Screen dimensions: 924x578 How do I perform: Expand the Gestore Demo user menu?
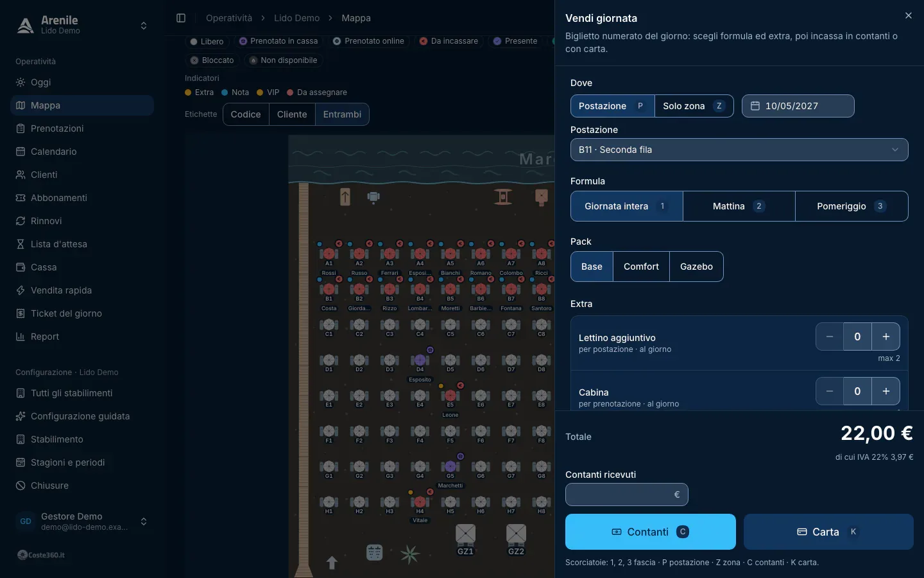click(x=82, y=521)
